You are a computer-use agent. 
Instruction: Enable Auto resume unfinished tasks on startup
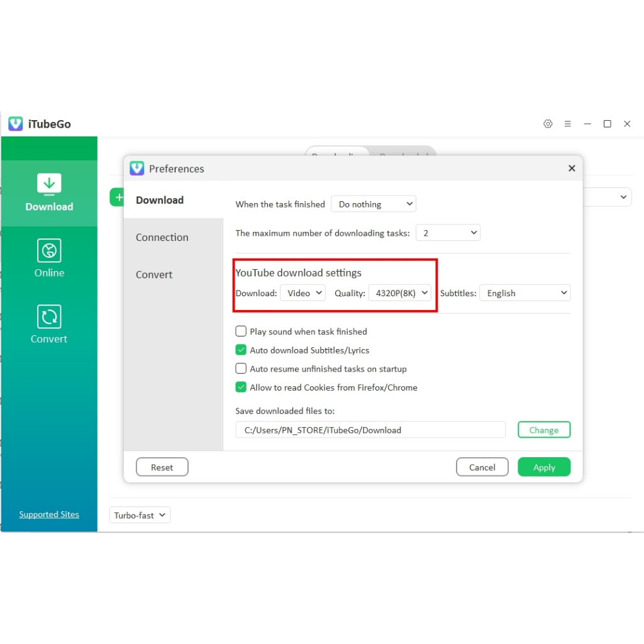[x=241, y=369]
